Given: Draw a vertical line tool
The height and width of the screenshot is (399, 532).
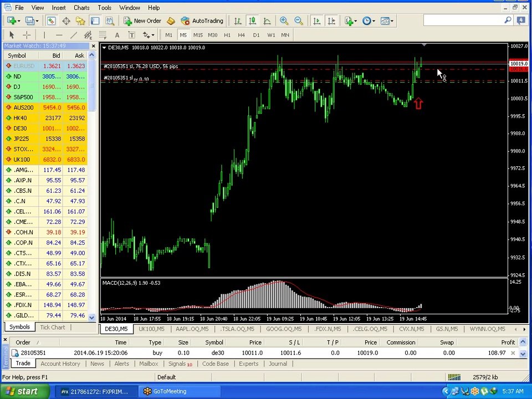Looking at the screenshot, I should (44, 34).
